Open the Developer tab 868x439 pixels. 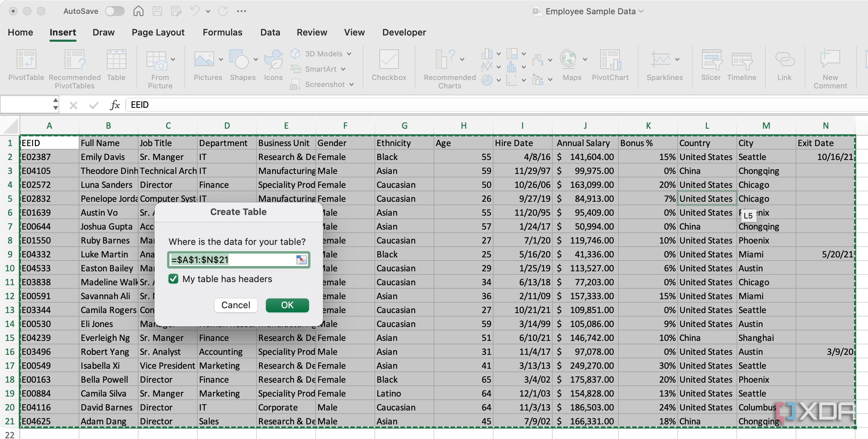404,32
